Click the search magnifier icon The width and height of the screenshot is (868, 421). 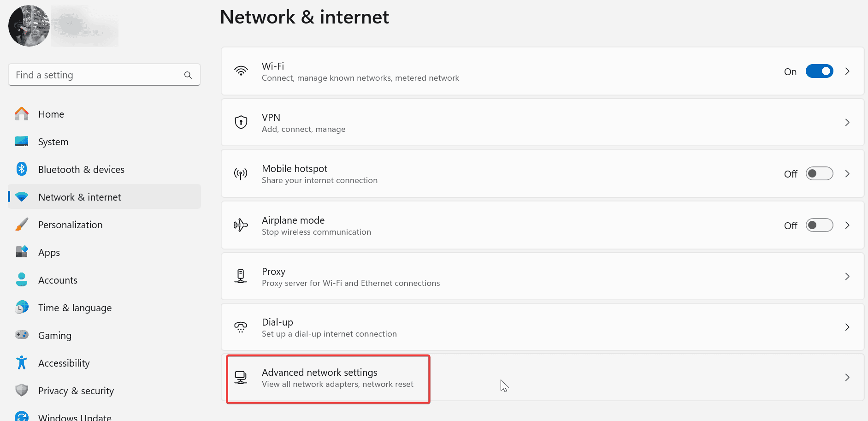188,75
